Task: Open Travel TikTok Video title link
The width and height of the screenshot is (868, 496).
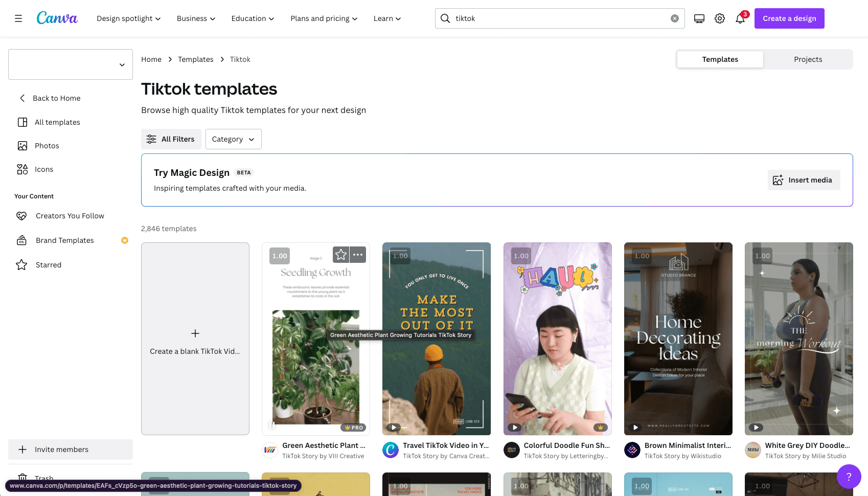Action: 446,445
